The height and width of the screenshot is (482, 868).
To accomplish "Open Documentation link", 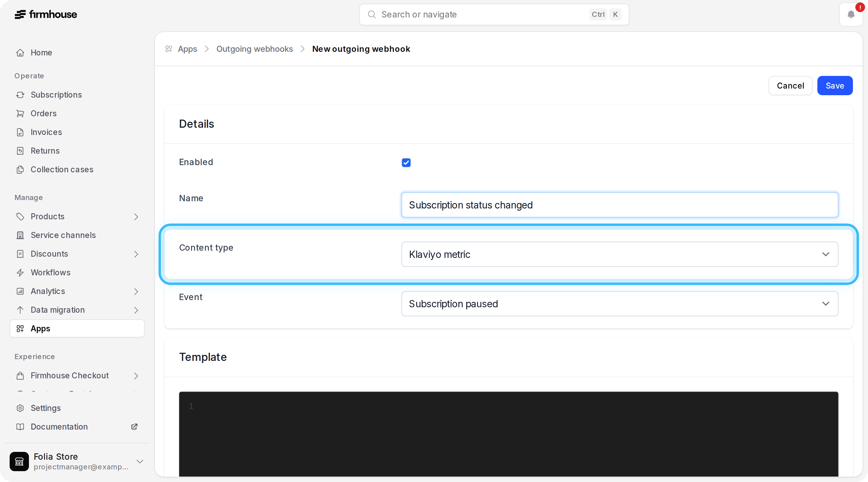I will pos(77,427).
